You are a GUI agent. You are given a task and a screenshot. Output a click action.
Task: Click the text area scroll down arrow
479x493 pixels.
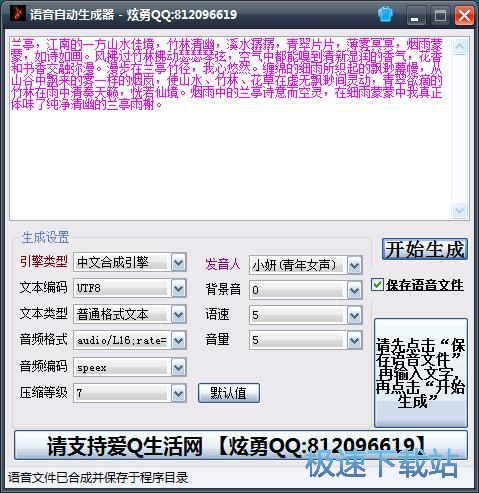460,210
